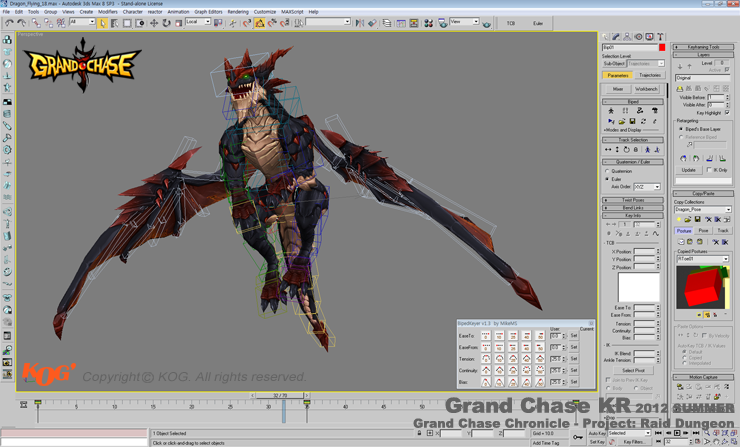Click the red object color swatch
This screenshot has width=740, height=447.
pyautogui.click(x=661, y=47)
